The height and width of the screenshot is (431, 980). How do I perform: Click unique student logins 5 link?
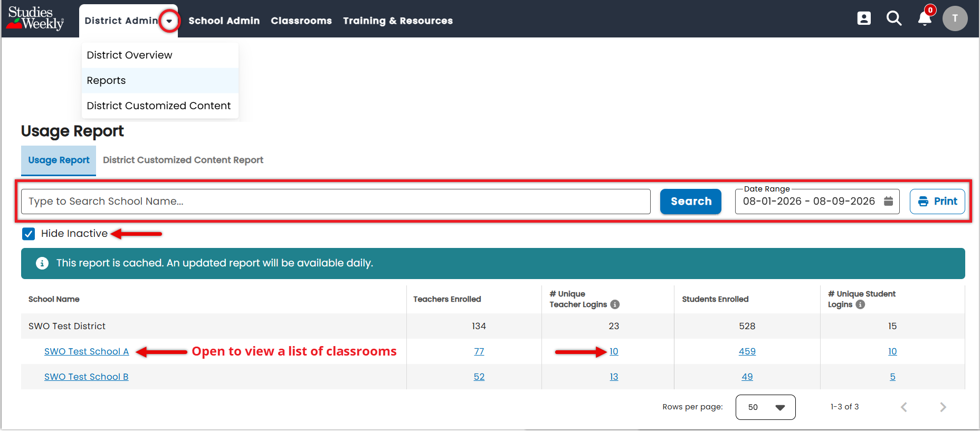(892, 377)
